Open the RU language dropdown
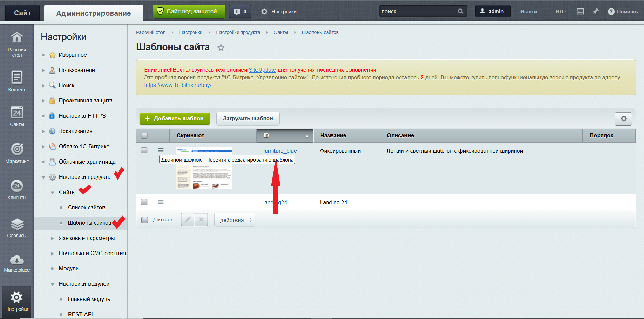Viewport: 644px width, 319px height. [x=561, y=12]
